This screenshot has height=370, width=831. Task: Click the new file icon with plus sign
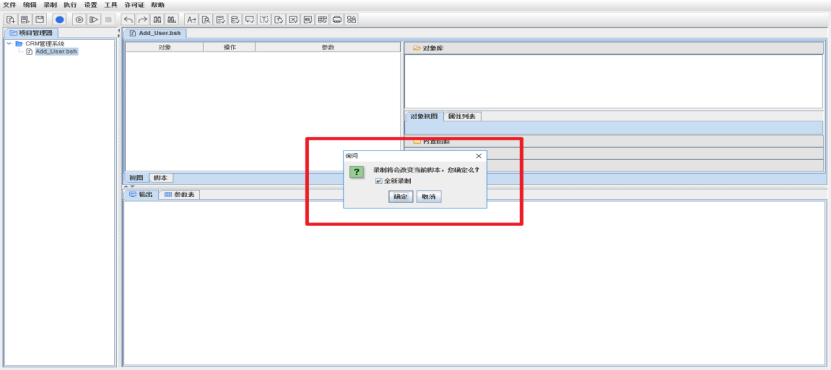click(10, 20)
